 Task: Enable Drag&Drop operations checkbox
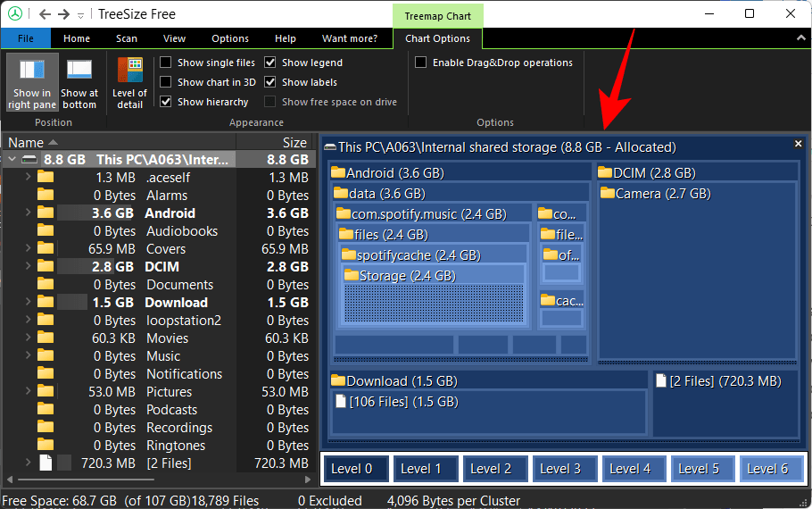(421, 63)
